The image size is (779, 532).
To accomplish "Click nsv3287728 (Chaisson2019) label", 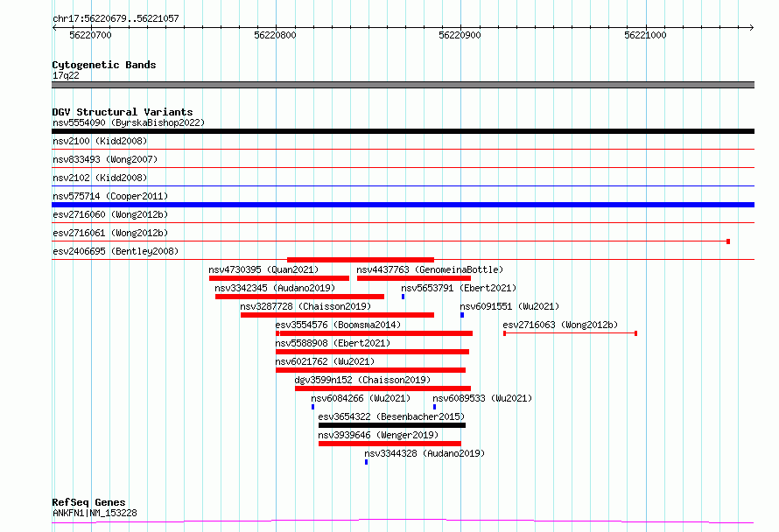I will pos(305,306).
